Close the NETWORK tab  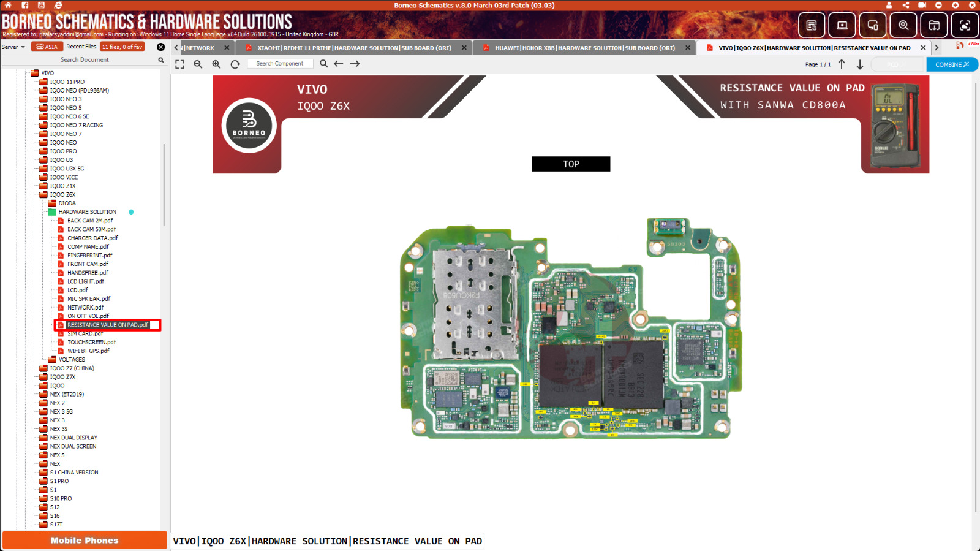pos(227,48)
